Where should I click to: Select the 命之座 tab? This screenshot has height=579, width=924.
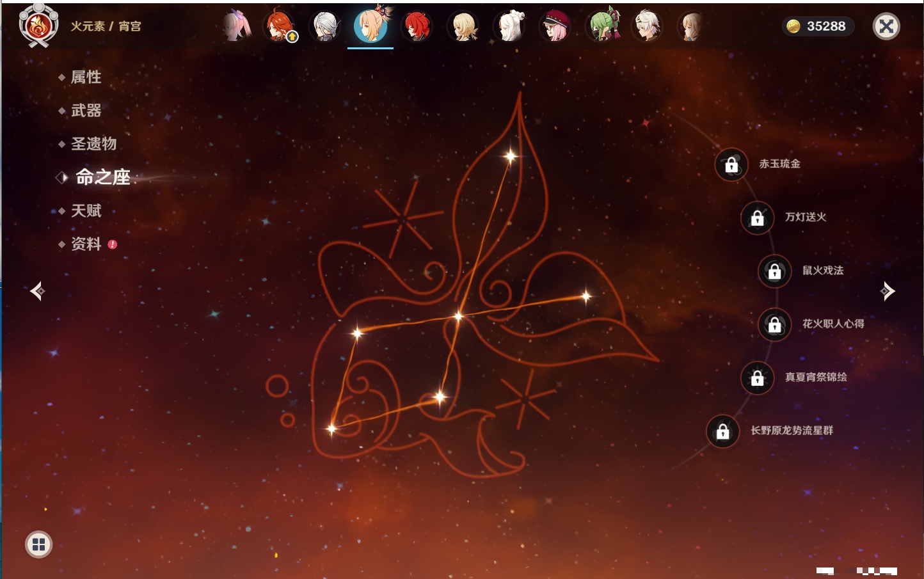click(103, 177)
